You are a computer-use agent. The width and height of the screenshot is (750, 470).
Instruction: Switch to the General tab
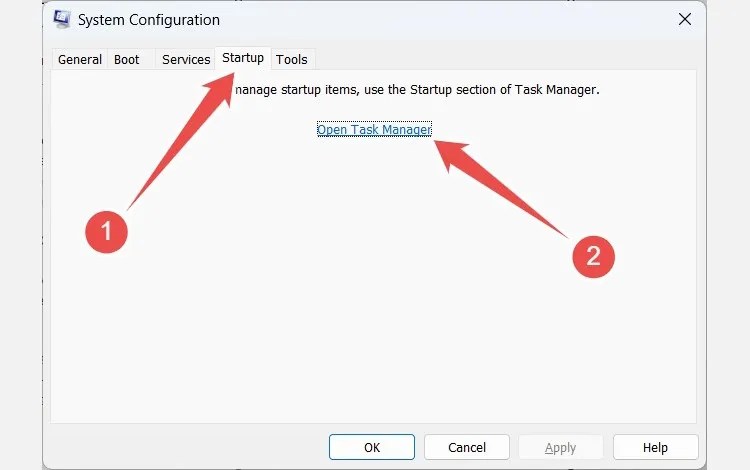click(x=80, y=60)
